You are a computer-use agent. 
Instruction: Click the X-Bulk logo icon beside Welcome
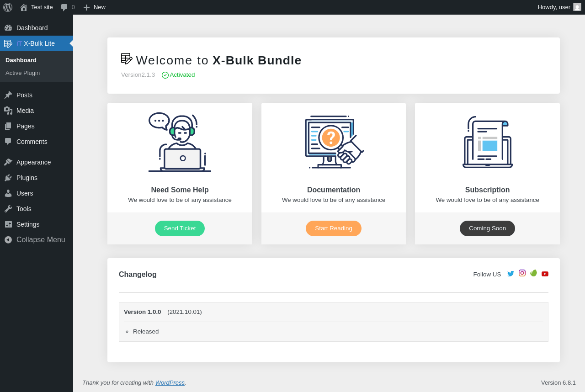pos(127,58)
